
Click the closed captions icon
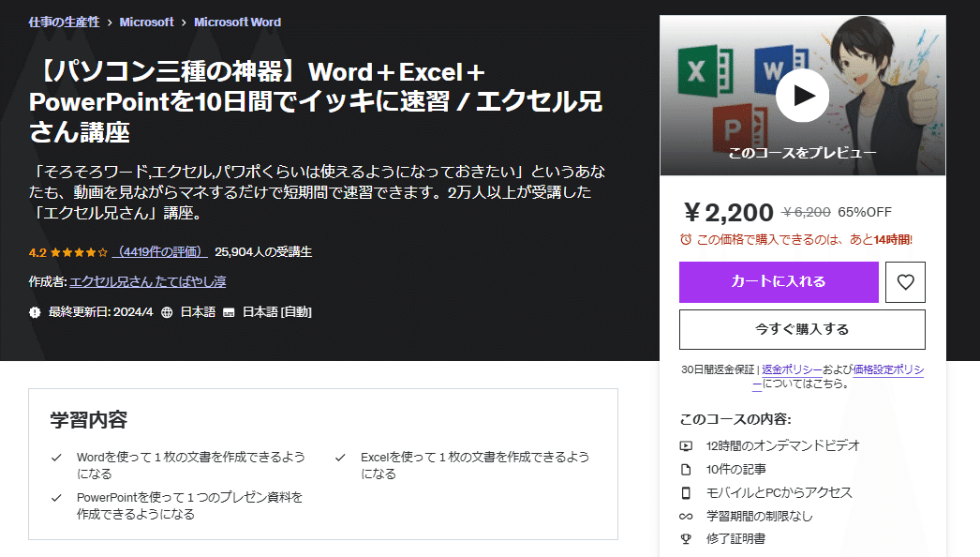(x=229, y=312)
